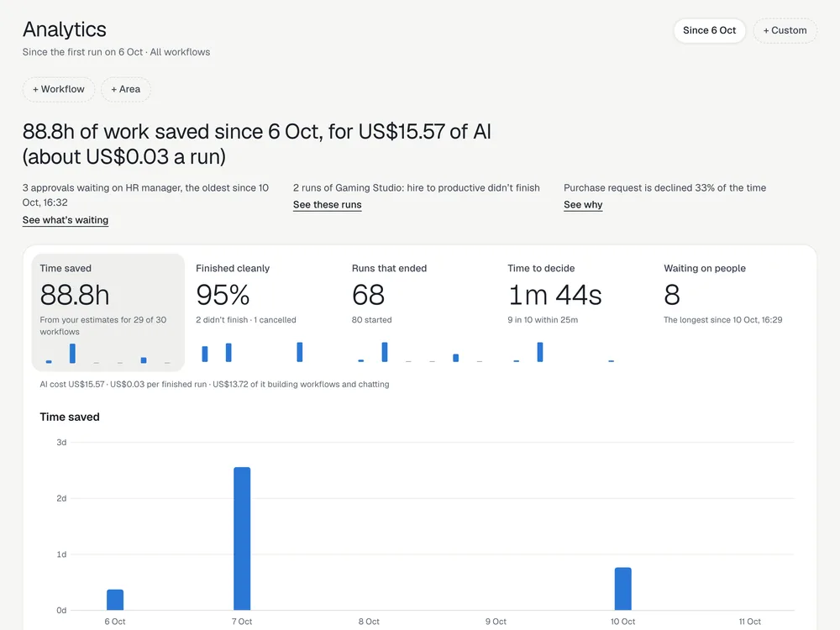The image size is (840, 630).
Task: Select the Finished cleanly metric card
Action: point(262,312)
